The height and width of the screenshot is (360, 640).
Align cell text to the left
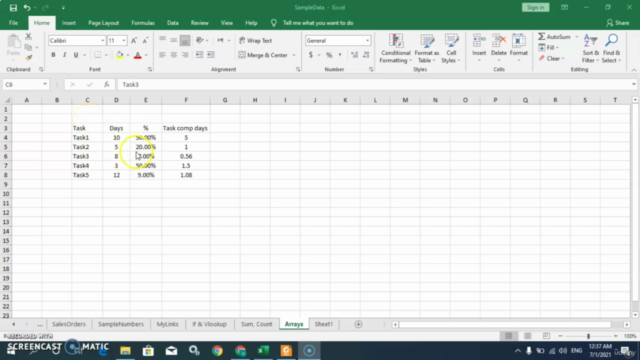click(162, 55)
